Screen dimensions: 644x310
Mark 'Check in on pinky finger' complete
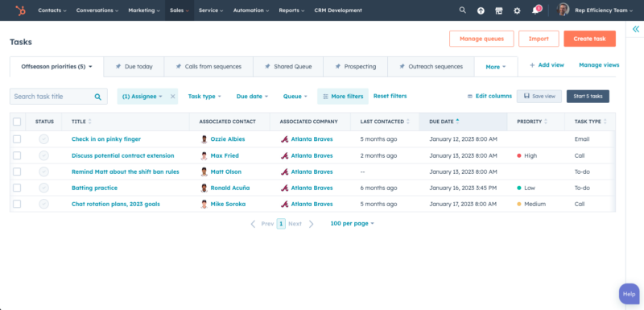click(44, 139)
